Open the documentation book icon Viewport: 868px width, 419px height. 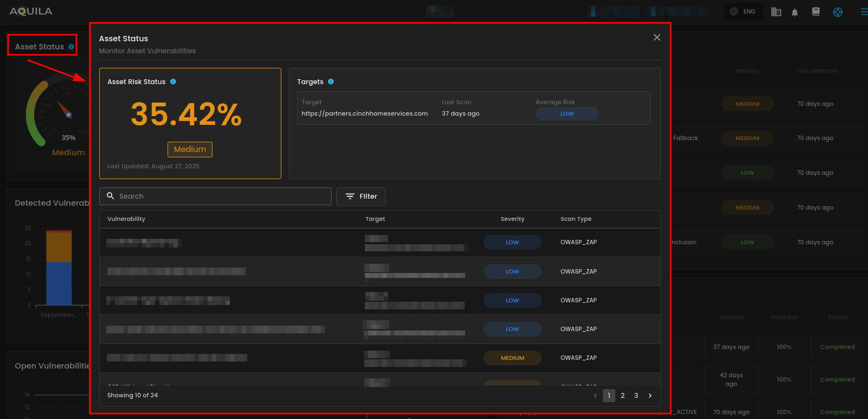pyautogui.click(x=815, y=12)
